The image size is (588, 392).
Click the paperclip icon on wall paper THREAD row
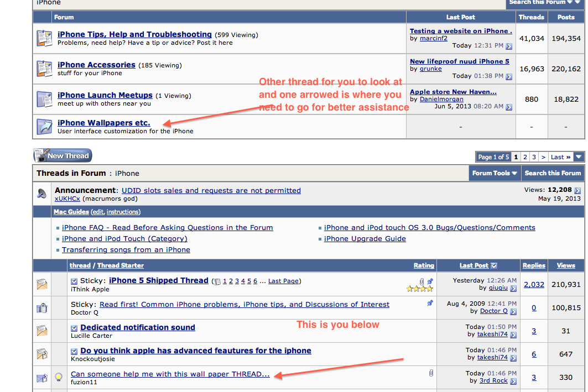coord(431,373)
